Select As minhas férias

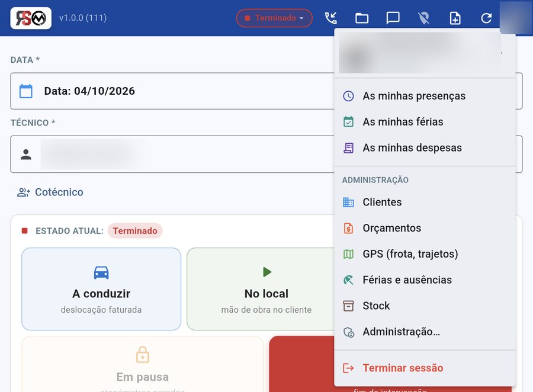click(x=425, y=122)
